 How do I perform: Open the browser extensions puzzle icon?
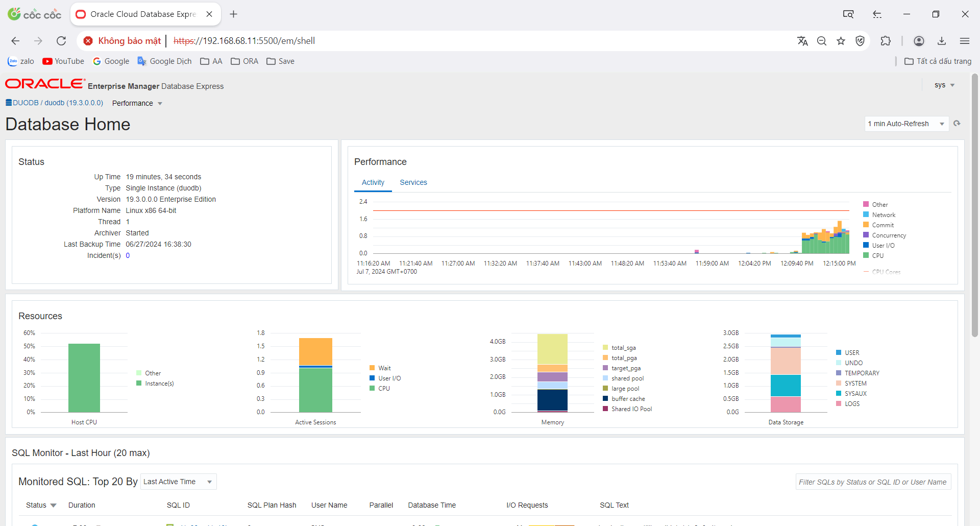pyautogui.click(x=886, y=41)
